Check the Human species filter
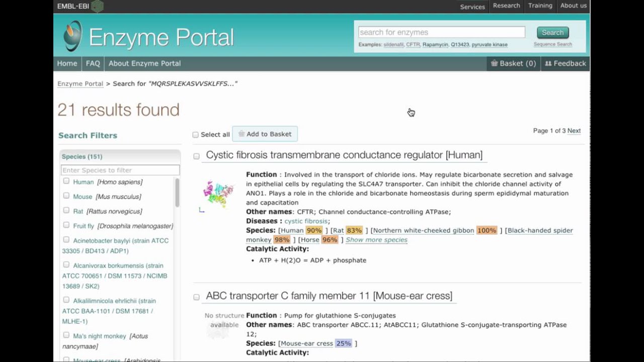Image resolution: width=644 pixels, height=362 pixels. (66, 181)
